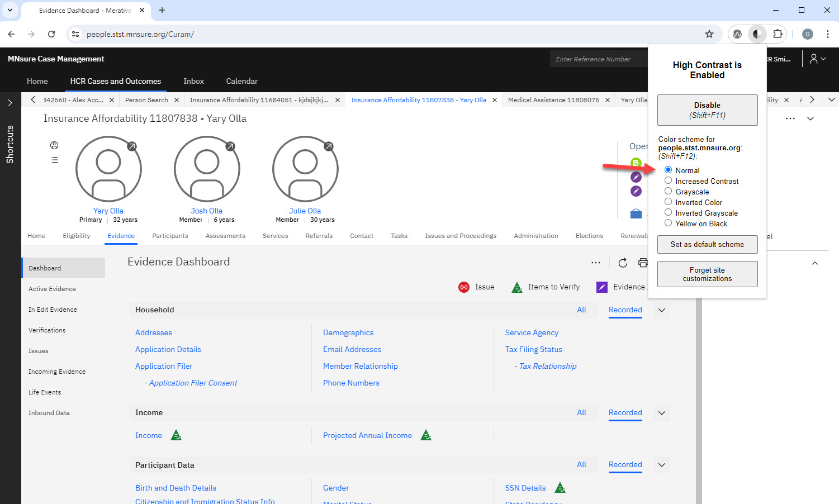
Task: Open Active Evidence in the left menu
Action: 52,289
